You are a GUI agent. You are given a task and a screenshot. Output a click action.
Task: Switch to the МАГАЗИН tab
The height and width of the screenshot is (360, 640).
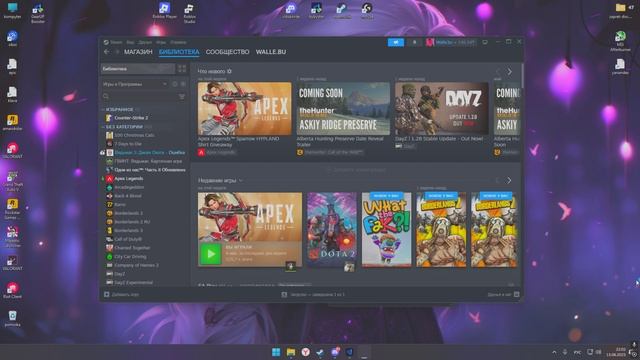click(x=138, y=52)
